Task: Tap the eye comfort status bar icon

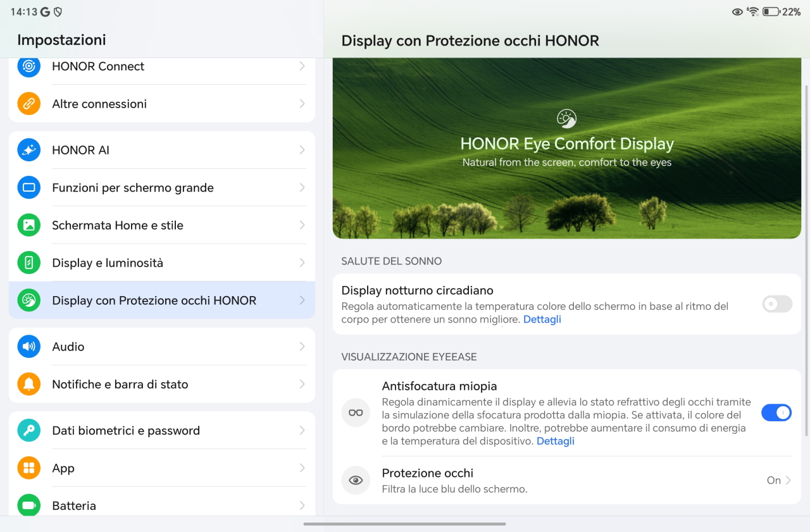Action: pyautogui.click(x=737, y=11)
